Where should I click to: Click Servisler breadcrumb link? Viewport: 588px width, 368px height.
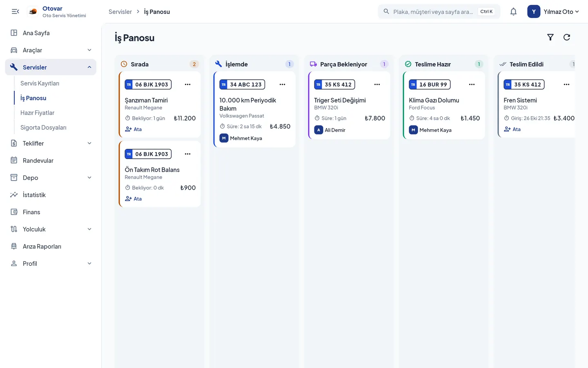[x=120, y=11]
